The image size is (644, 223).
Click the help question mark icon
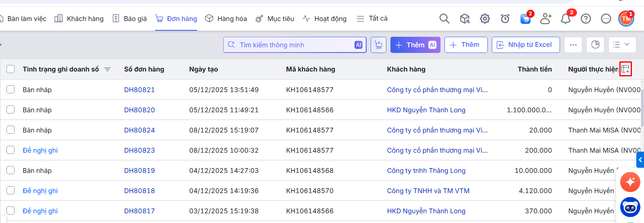pos(585,19)
